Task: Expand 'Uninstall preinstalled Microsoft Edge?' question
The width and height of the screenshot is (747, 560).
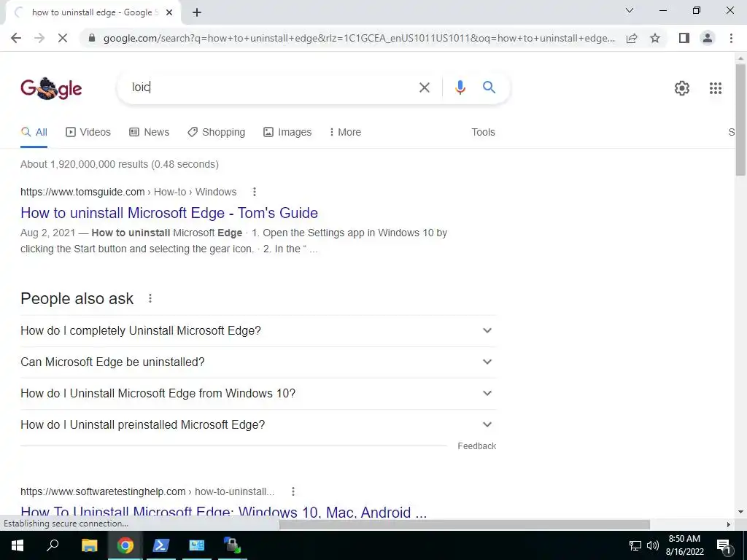Action: point(258,425)
